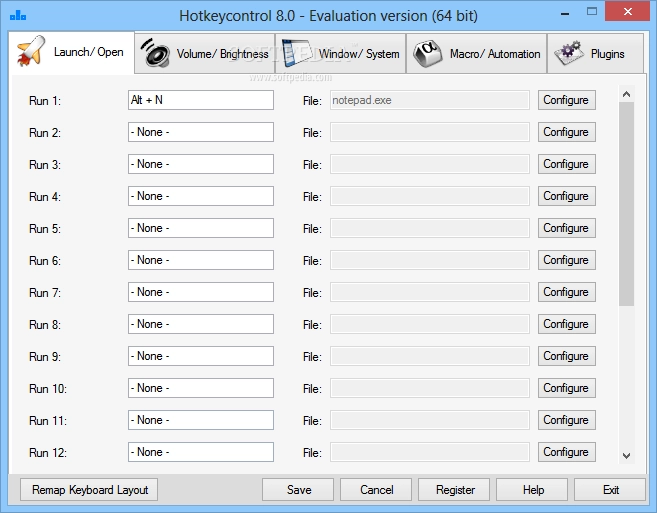Configure the Run 1 entry
The image size is (657, 513).
coord(566,100)
